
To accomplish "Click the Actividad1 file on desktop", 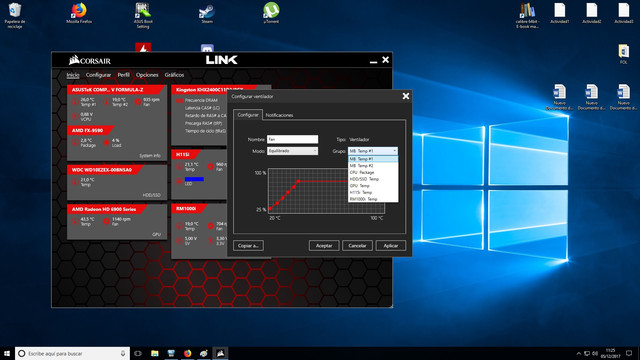I will point(560,13).
